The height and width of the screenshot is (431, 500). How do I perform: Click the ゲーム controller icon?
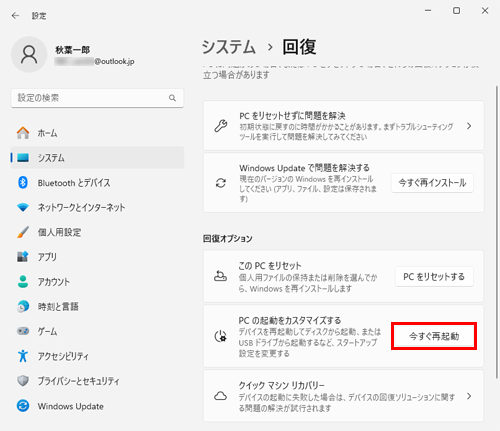(x=23, y=331)
